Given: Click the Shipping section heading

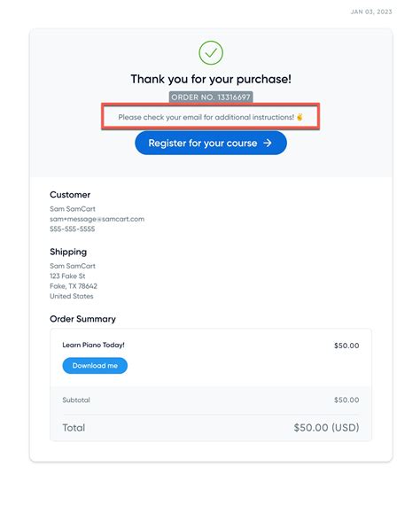Looking at the screenshot, I should pos(68,252).
